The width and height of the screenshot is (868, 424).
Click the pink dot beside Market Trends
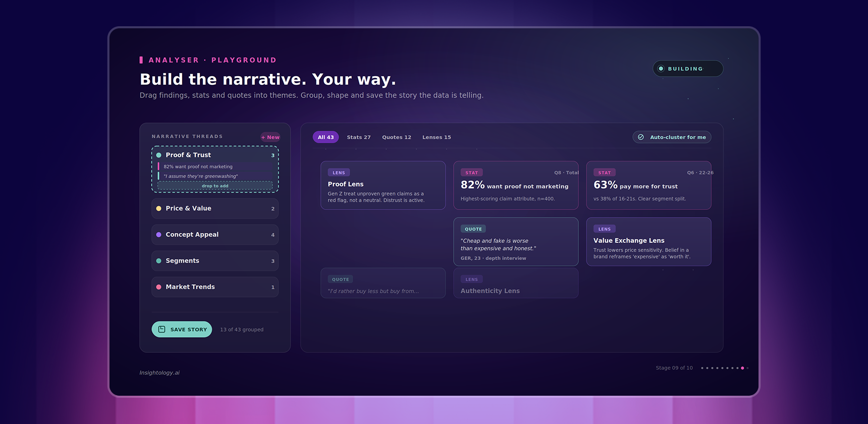[159, 287]
